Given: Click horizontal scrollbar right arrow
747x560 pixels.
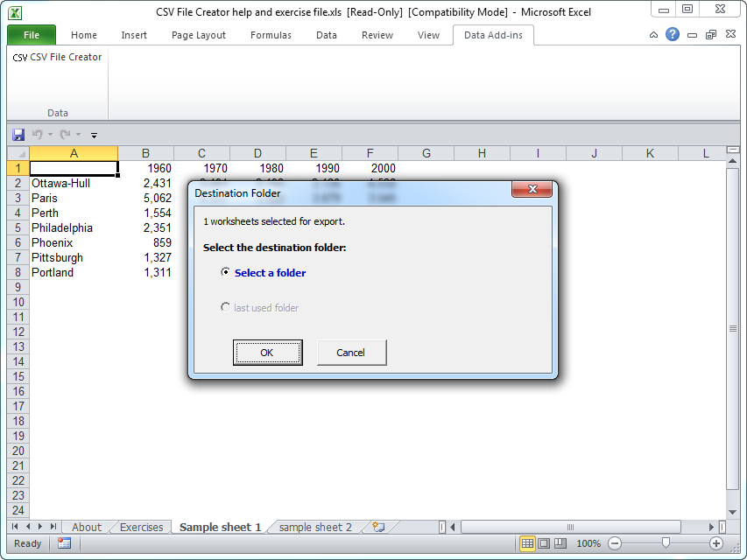Looking at the screenshot, I should (711, 527).
